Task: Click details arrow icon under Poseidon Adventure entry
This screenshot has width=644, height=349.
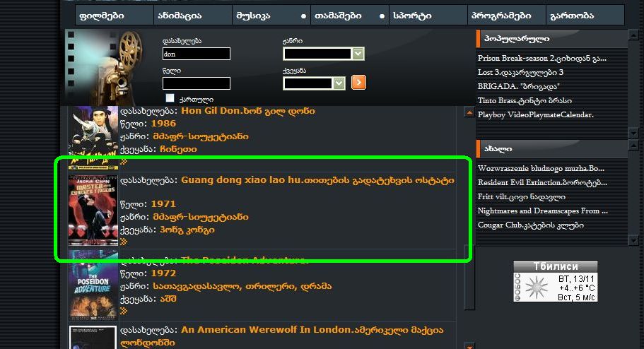Action: (124, 312)
